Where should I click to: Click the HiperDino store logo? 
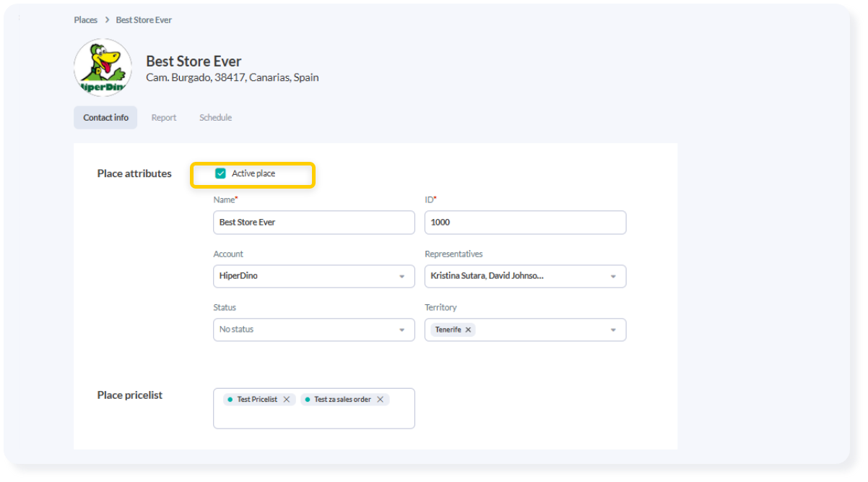coord(103,68)
